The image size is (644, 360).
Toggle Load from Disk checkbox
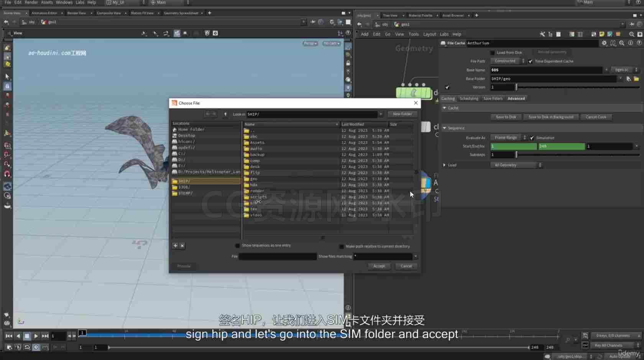(x=493, y=53)
